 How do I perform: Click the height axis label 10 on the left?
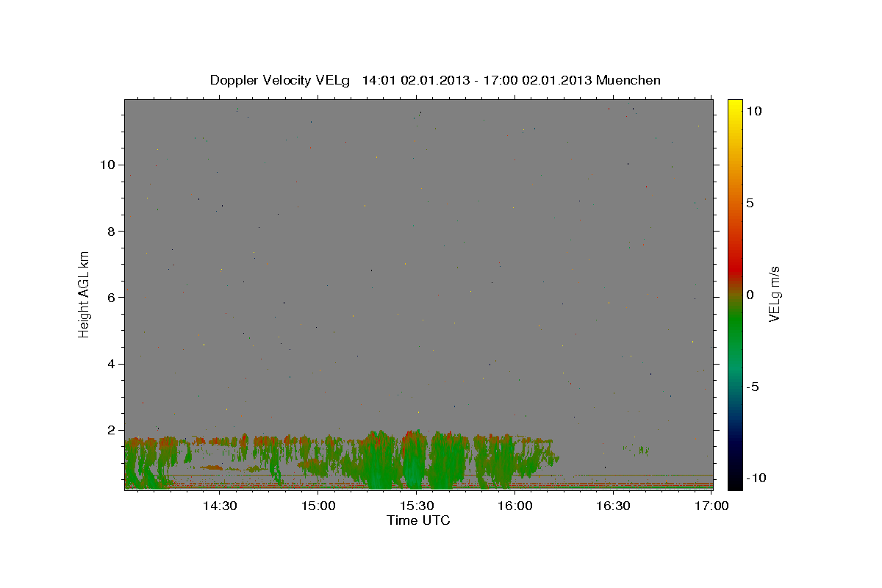pyautogui.click(x=110, y=164)
